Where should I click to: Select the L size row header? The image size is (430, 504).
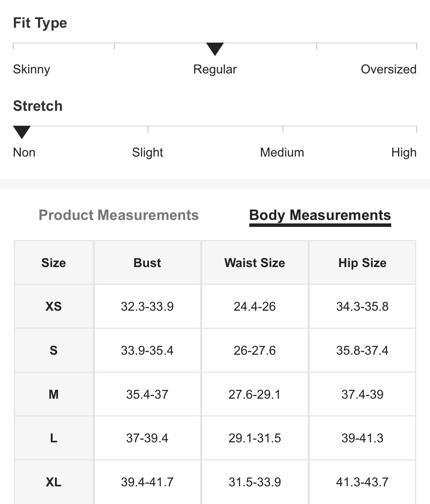tap(54, 438)
